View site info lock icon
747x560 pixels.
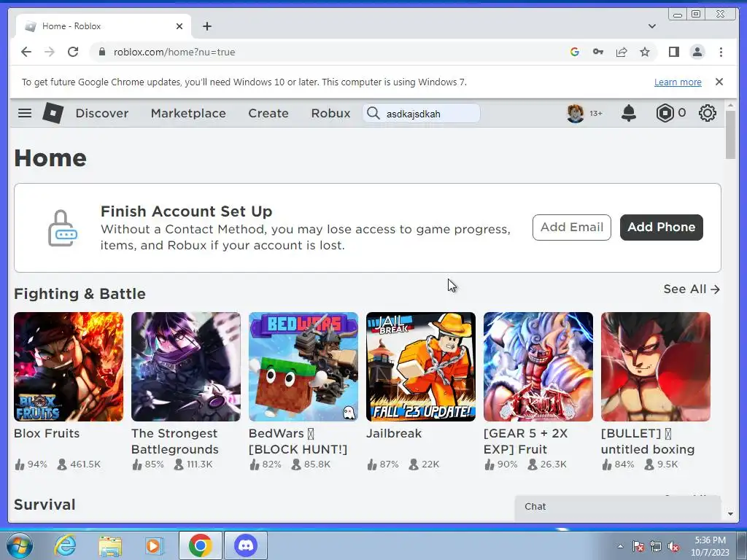click(x=101, y=52)
